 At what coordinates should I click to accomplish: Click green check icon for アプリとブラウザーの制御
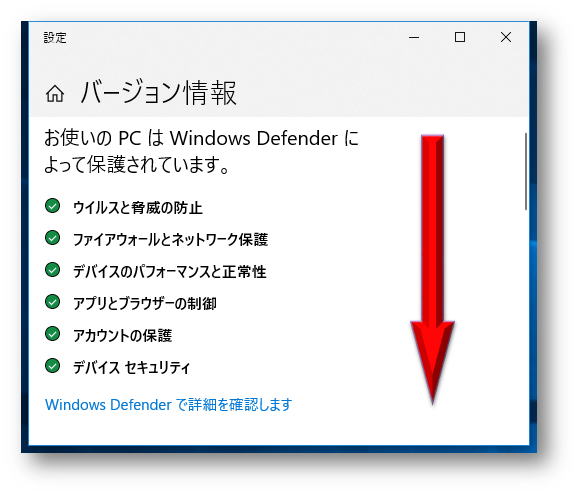[x=52, y=302]
